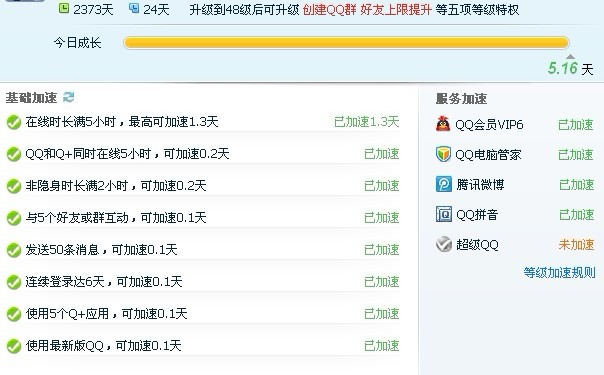Click 未加速 status next to 超级QQ

coord(576,244)
